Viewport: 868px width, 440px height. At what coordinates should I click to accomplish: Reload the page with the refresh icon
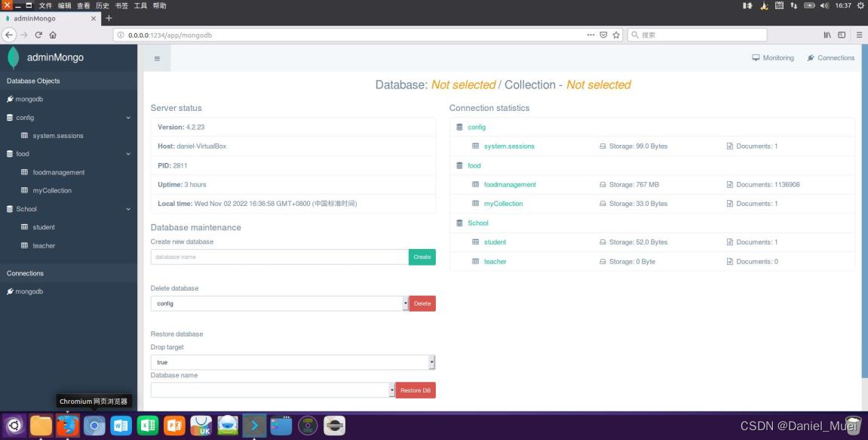(38, 34)
